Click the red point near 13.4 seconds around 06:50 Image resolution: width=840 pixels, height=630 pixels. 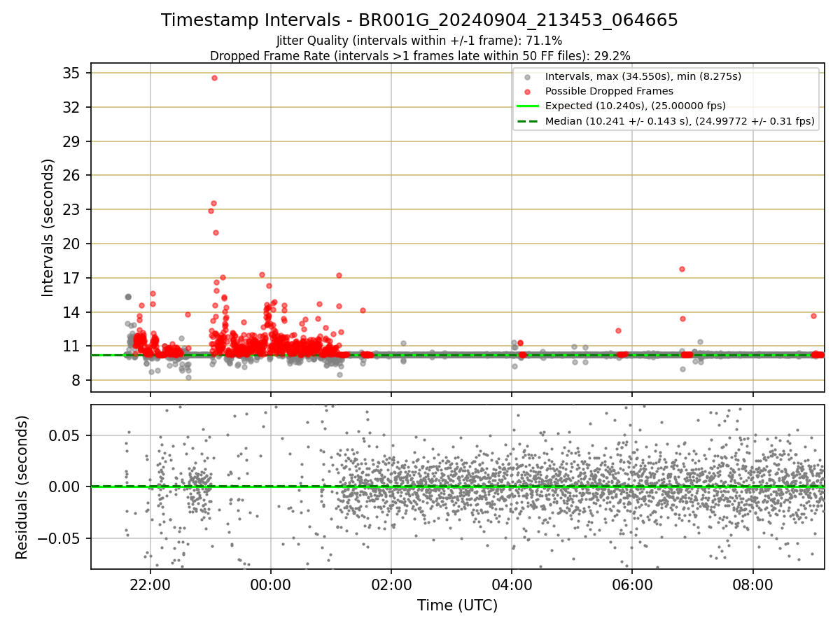point(682,318)
